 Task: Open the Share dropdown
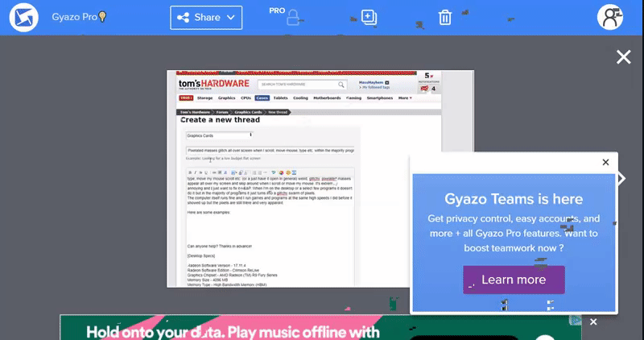tap(206, 18)
